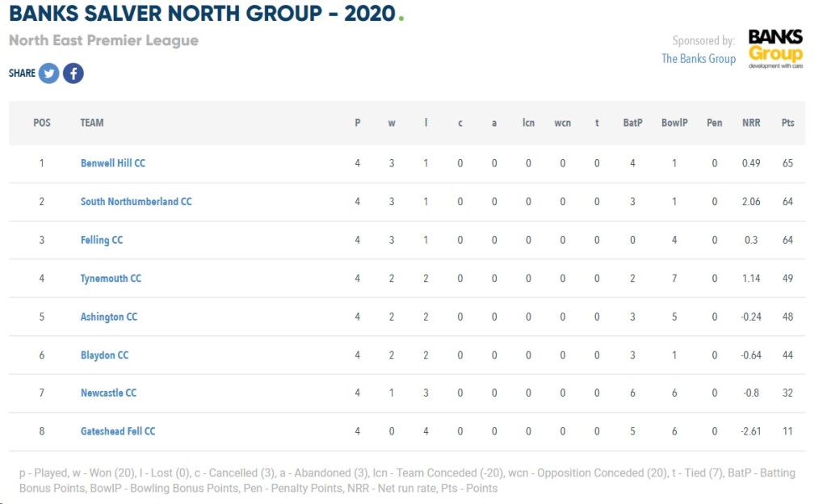
Task: Click the Banks Salver North Group heading
Action: [202, 13]
